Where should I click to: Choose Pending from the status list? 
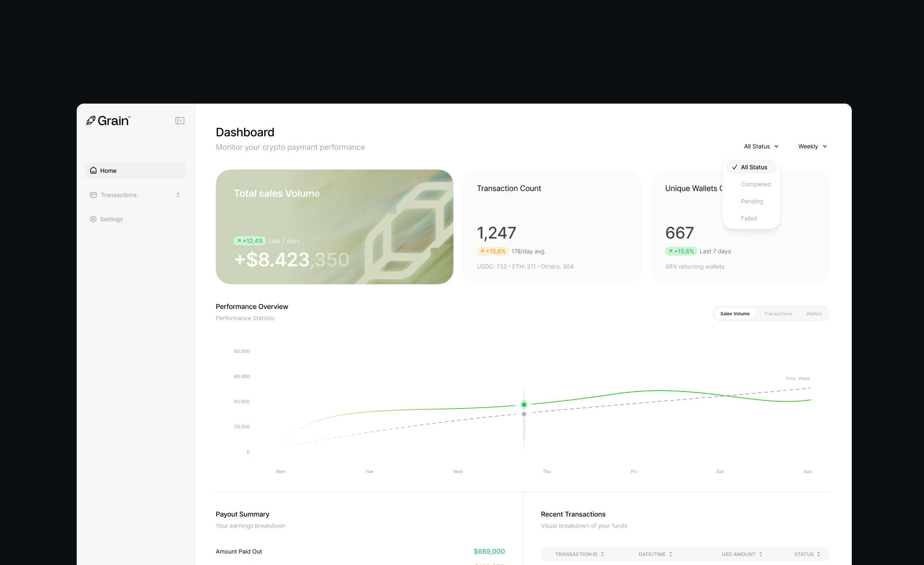[x=752, y=201]
